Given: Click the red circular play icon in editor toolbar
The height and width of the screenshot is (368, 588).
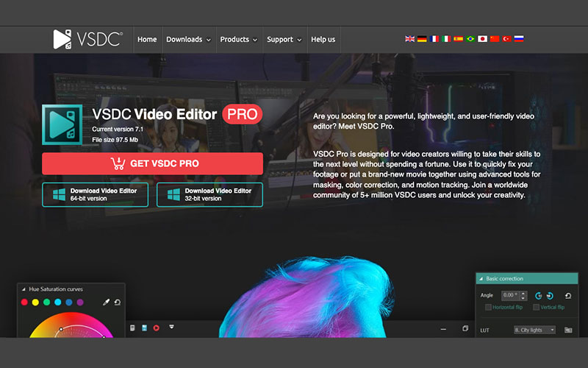Looking at the screenshot, I should (157, 328).
